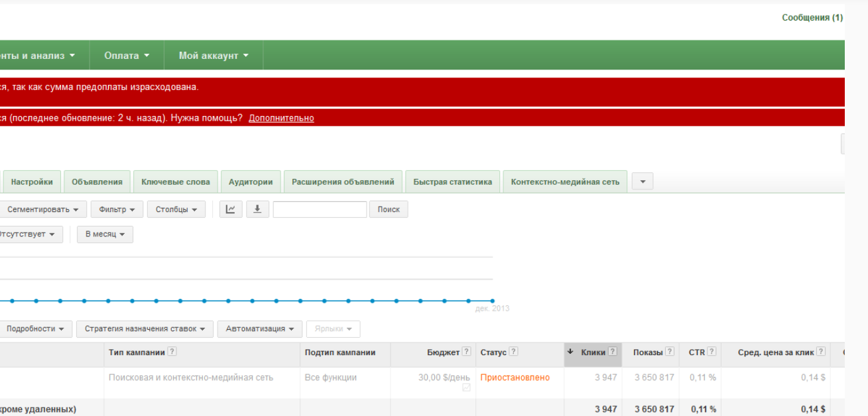Viewport: 868px width, 416px height.
Task: Click the search text input field
Action: coord(320,209)
